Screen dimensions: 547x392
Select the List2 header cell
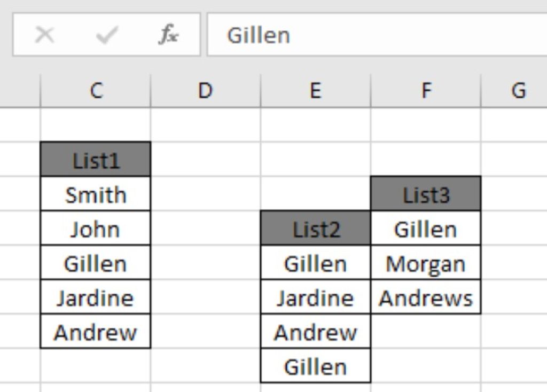(x=315, y=229)
